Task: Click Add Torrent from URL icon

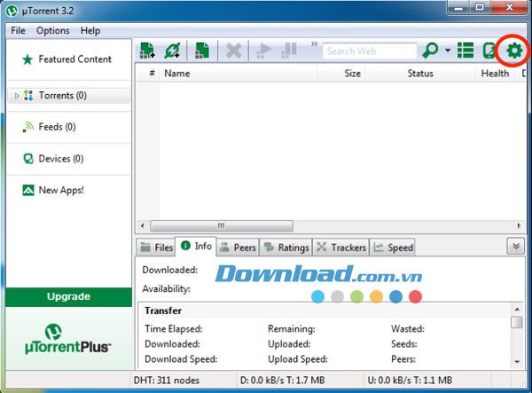Action: pos(172,51)
